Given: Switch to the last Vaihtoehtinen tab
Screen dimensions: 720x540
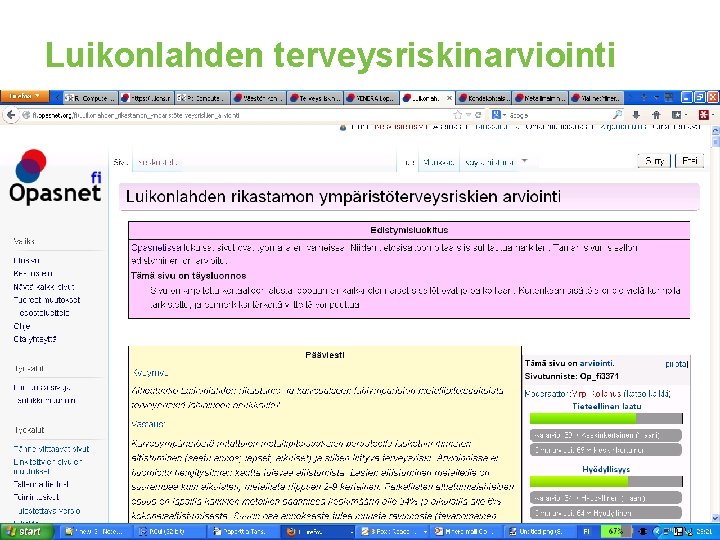Looking at the screenshot, I should pyautogui.click(x=596, y=98).
